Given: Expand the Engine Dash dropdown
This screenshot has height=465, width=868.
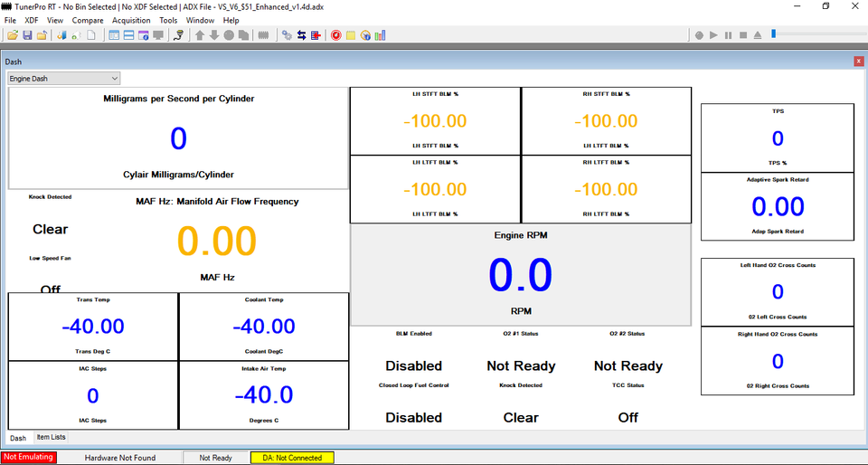Looking at the screenshot, I should [114, 79].
